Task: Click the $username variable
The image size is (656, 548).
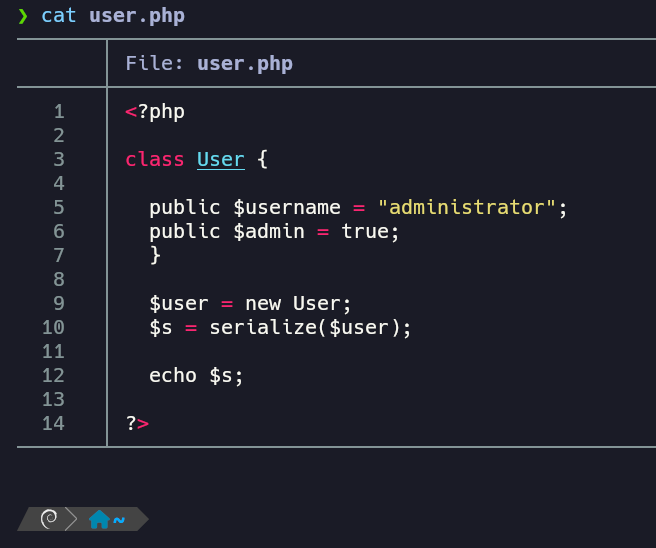Action: [x=287, y=207]
